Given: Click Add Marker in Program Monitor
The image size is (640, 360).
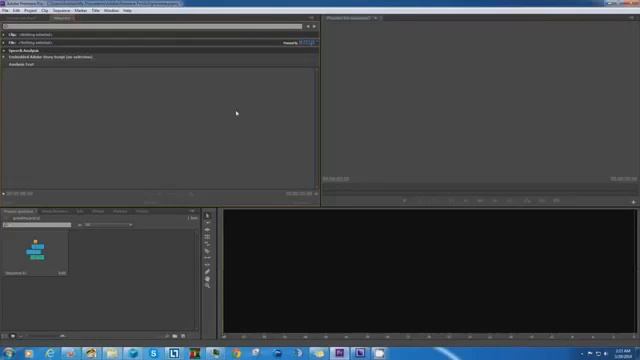Looking at the screenshot, I should [x=404, y=201].
